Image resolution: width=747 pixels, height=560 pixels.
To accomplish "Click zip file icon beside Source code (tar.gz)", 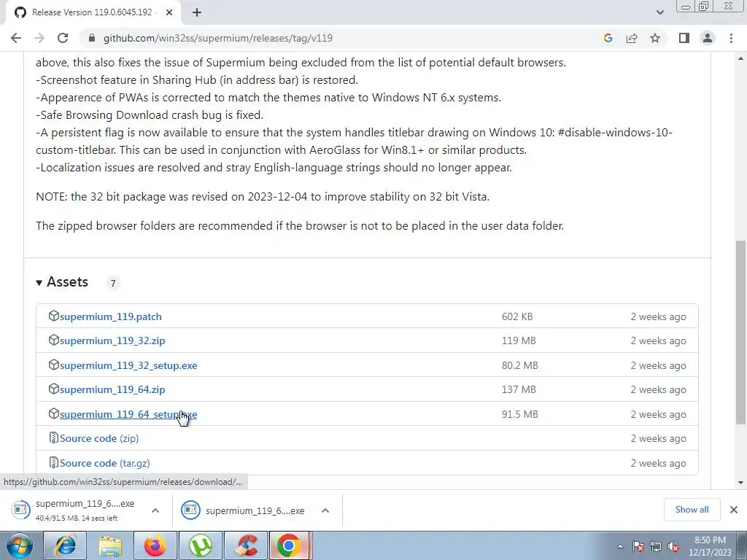I will [x=54, y=462].
